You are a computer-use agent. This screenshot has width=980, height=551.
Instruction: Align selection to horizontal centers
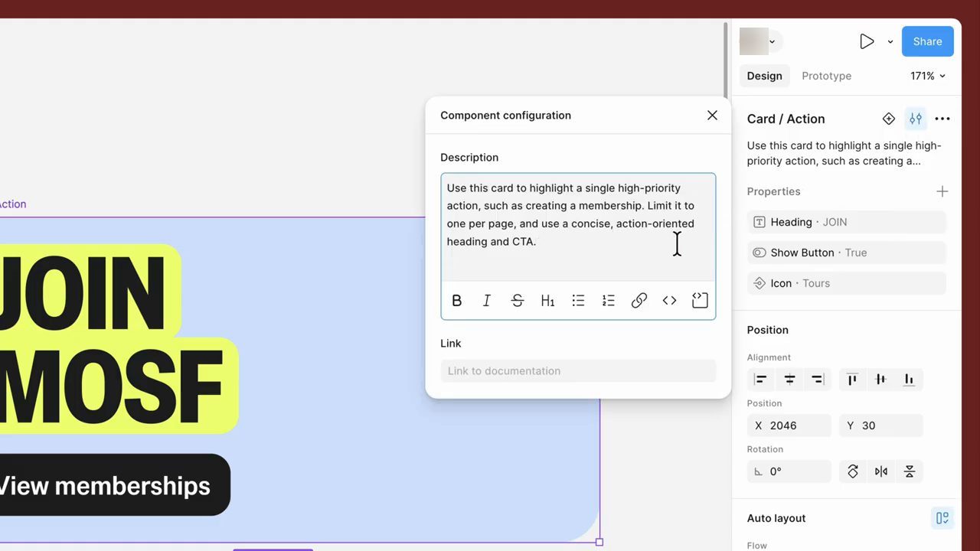point(789,380)
